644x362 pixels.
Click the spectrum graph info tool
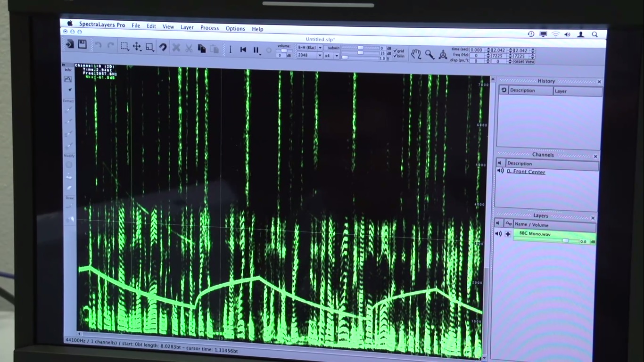click(x=68, y=80)
